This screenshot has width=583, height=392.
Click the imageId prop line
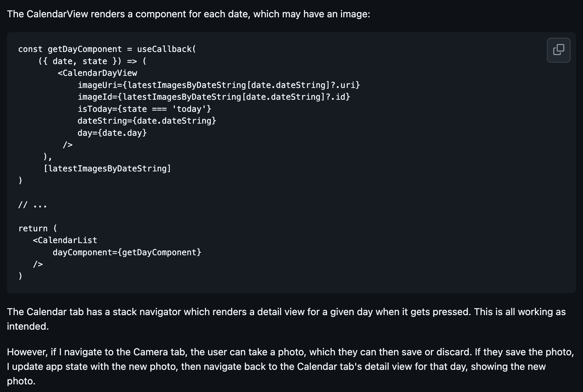(x=214, y=97)
